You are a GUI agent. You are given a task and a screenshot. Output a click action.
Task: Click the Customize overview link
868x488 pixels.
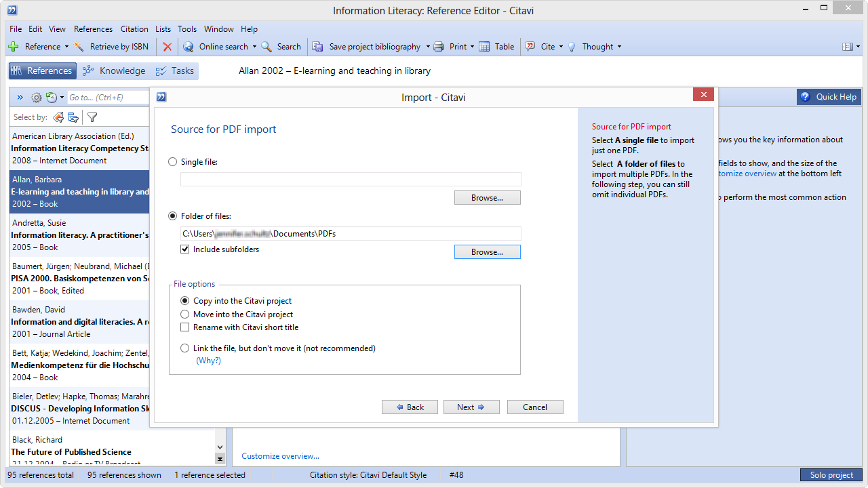(280, 456)
